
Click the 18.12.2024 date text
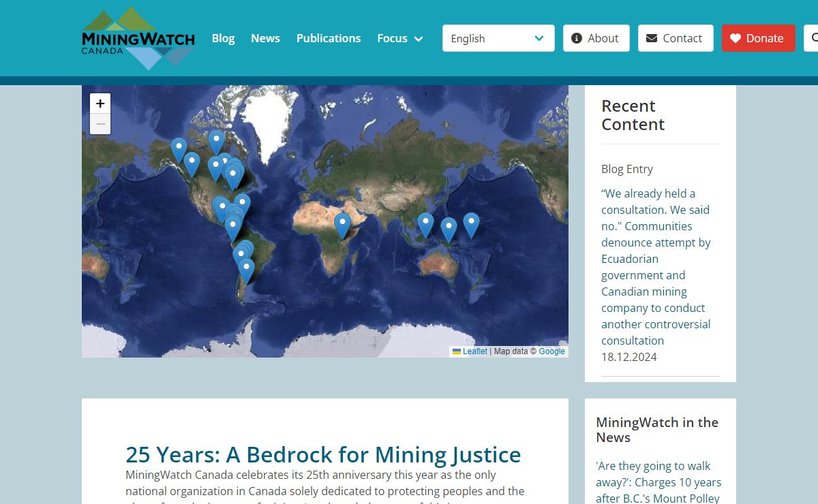click(629, 357)
